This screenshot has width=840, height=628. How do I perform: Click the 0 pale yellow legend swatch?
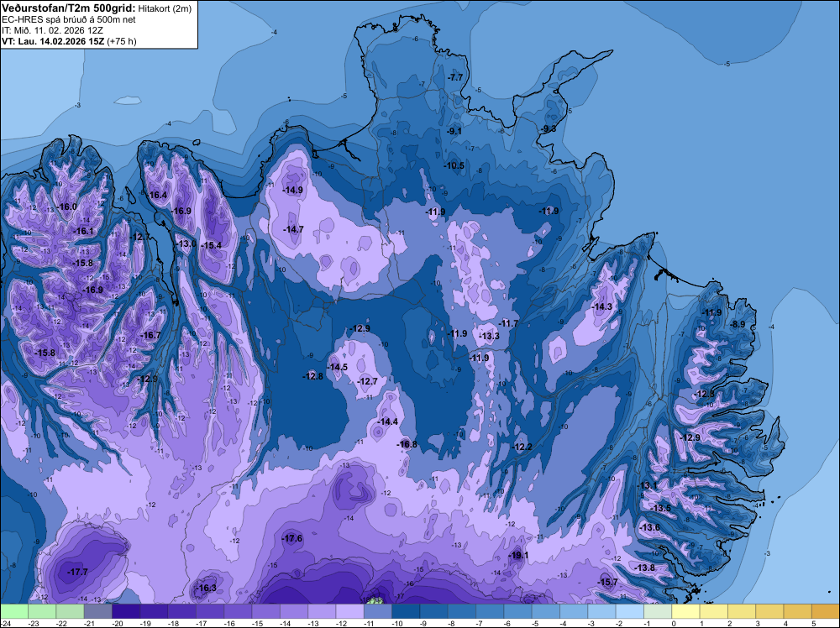click(685, 611)
